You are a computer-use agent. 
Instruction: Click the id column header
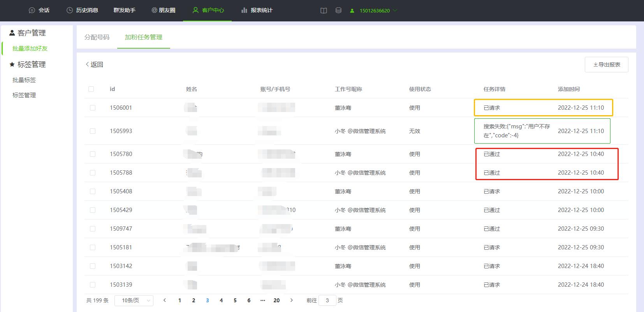[113, 89]
